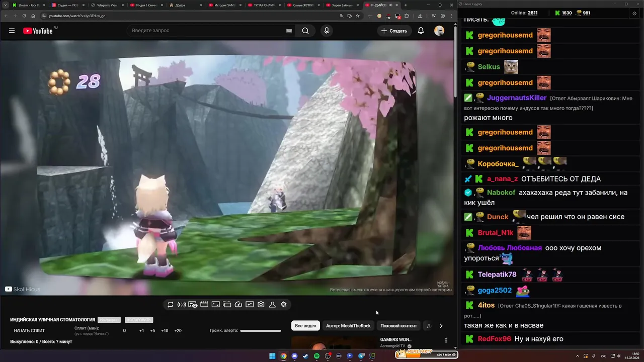Select the Все видео chip

305,326
